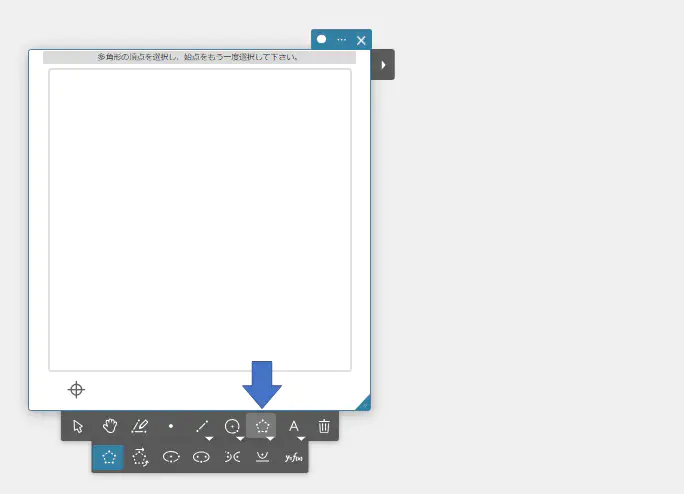Select the parabola tool

tap(262, 457)
